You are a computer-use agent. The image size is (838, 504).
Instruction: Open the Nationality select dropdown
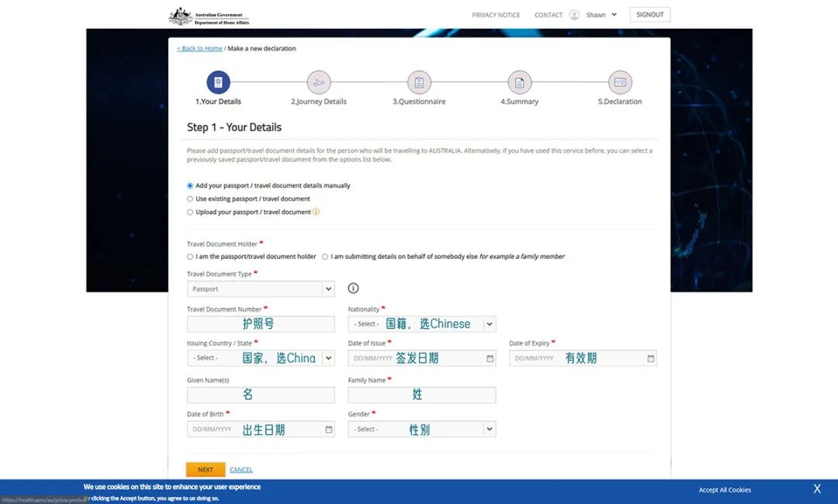click(421, 324)
